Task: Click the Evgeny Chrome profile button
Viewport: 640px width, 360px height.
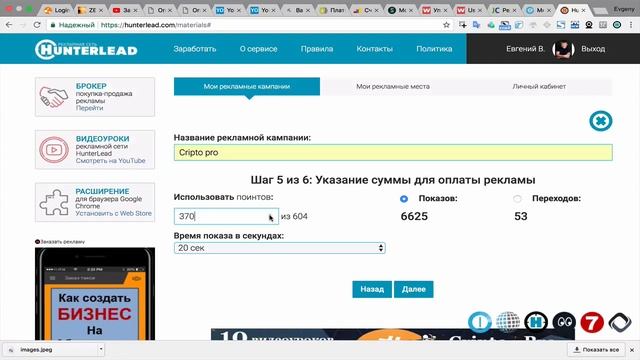Action: pyautogui.click(x=623, y=9)
